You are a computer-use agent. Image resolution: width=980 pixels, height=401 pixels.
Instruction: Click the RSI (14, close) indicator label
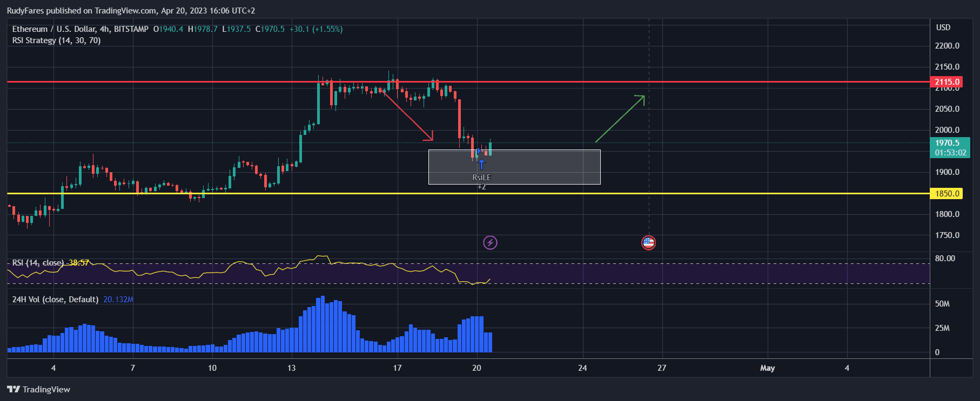(x=38, y=263)
